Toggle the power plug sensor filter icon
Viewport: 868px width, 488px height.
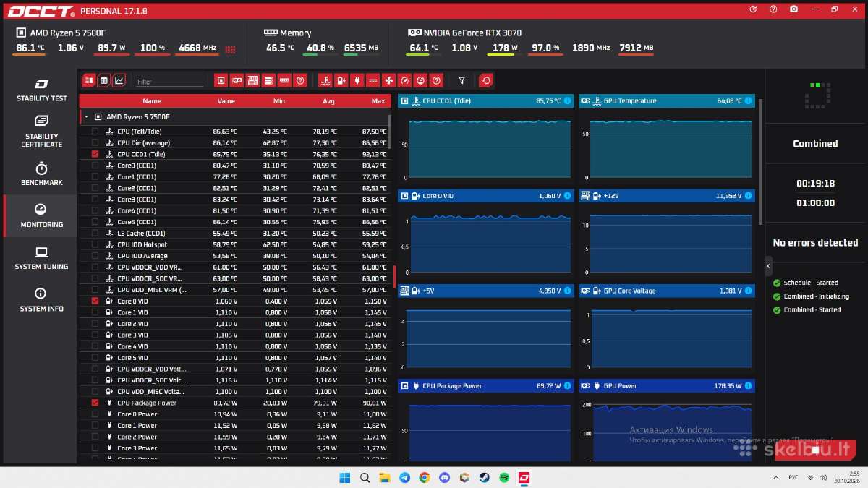[x=357, y=80]
